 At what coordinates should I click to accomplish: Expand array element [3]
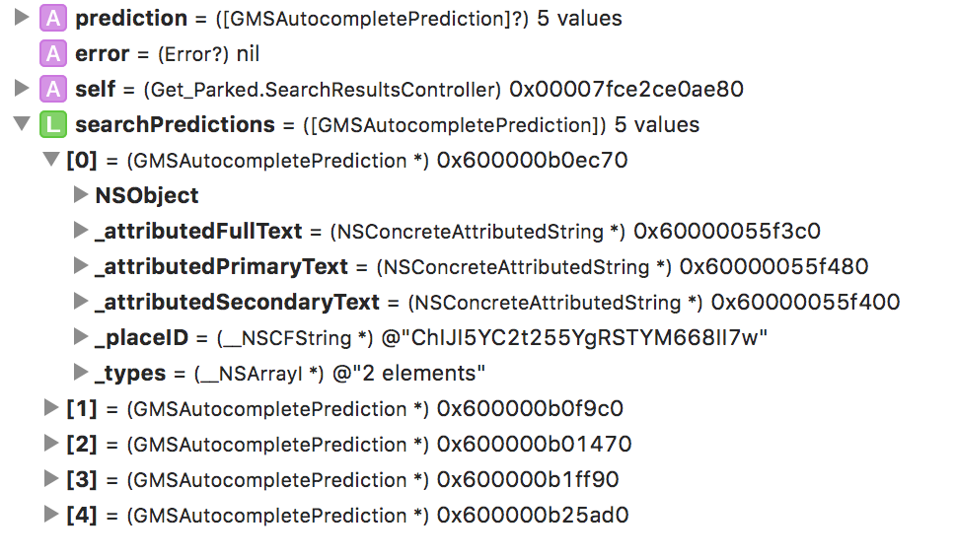51,479
